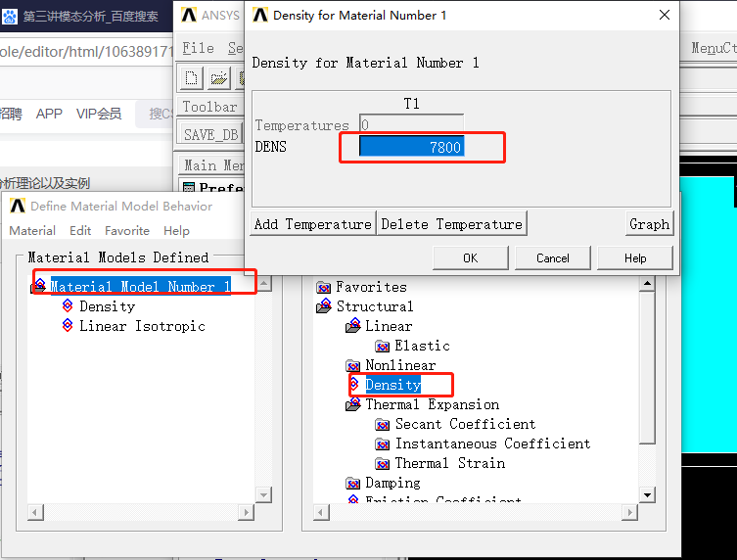Open the Elastic folder icon
The height and width of the screenshot is (560, 737).
[x=382, y=346]
